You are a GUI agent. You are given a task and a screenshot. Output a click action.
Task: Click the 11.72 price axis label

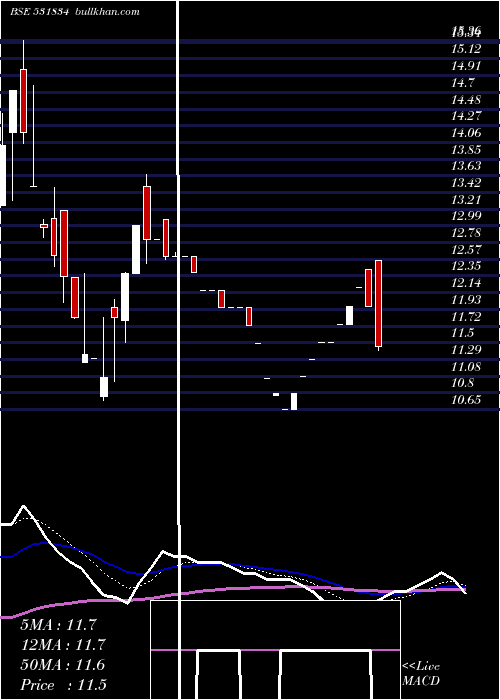[466, 317]
